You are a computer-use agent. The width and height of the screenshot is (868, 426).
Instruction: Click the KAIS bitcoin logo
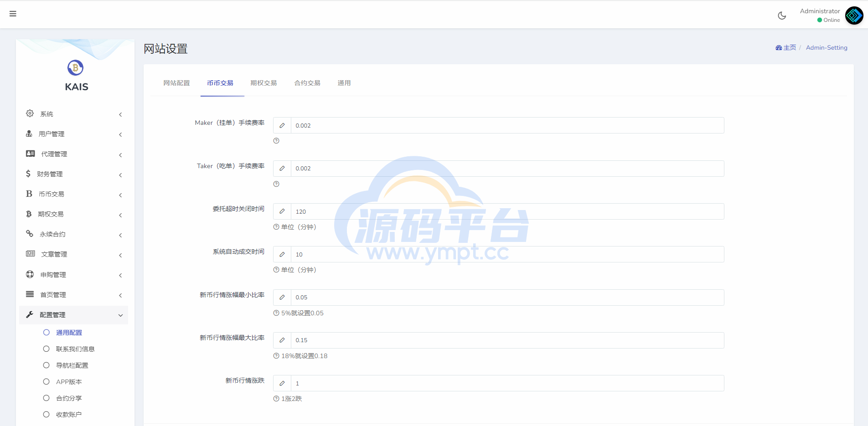coord(75,68)
